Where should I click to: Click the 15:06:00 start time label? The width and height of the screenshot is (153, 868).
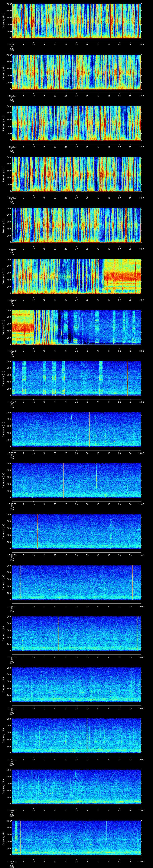12,300
